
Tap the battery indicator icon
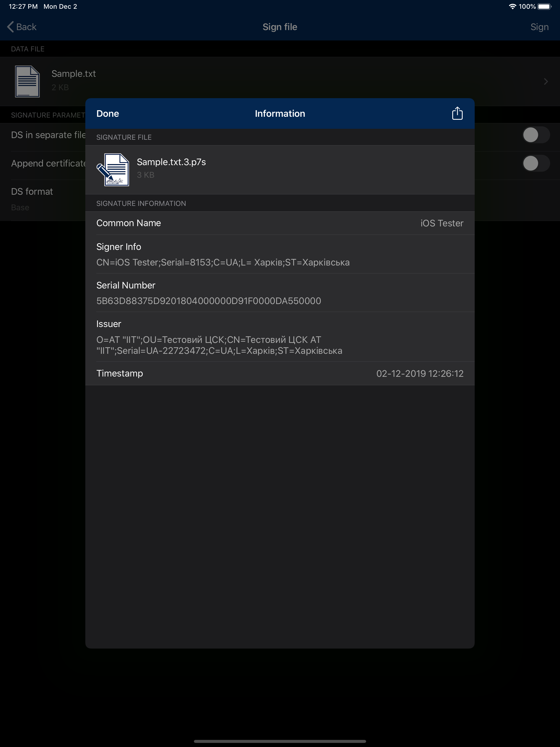(544, 6)
